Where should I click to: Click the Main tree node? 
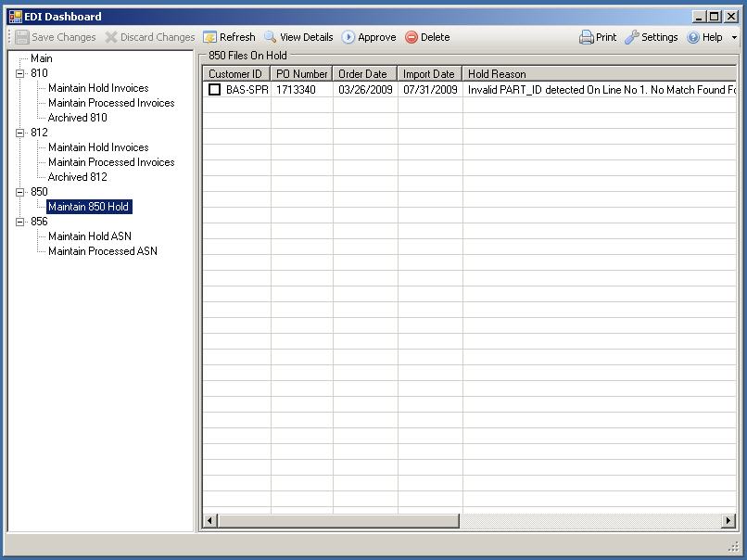[42, 58]
